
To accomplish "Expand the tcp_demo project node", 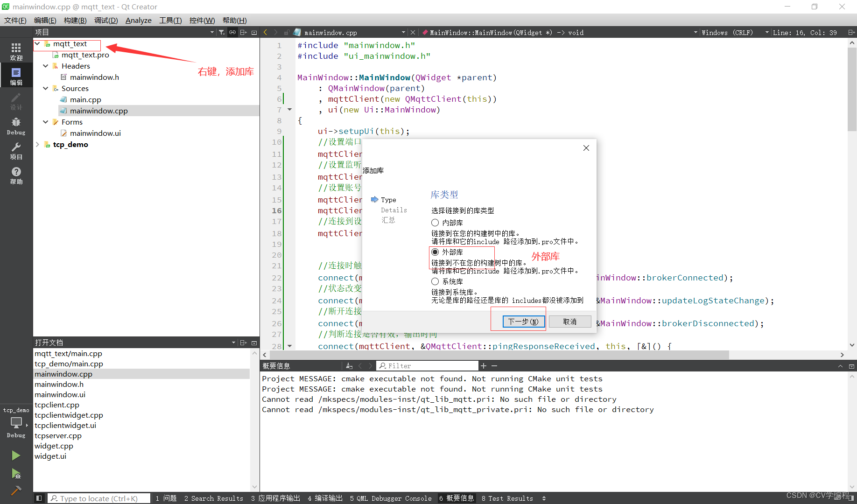I will pos(37,144).
